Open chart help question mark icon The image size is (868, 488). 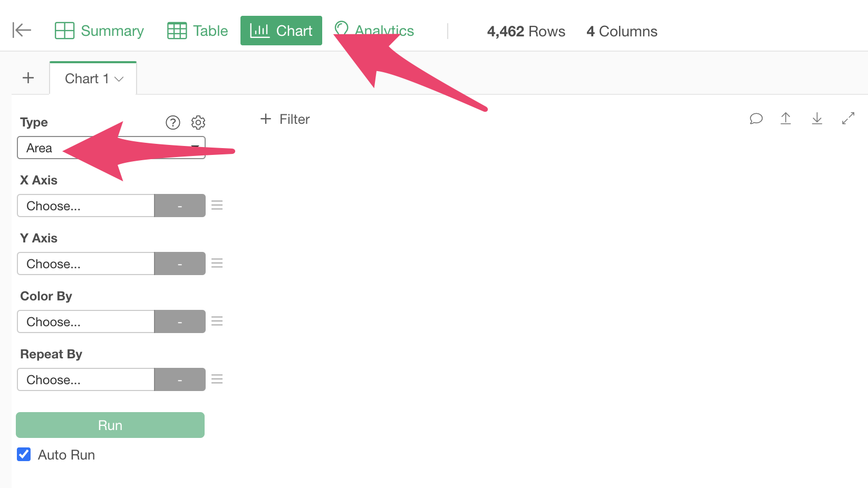point(173,122)
